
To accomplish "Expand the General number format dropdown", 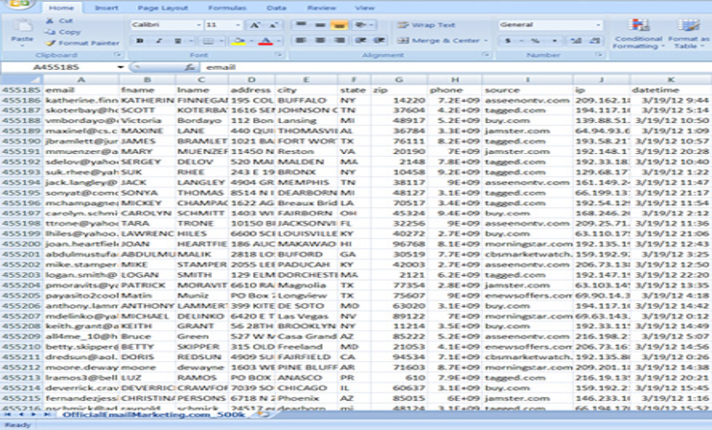I will 599,24.
